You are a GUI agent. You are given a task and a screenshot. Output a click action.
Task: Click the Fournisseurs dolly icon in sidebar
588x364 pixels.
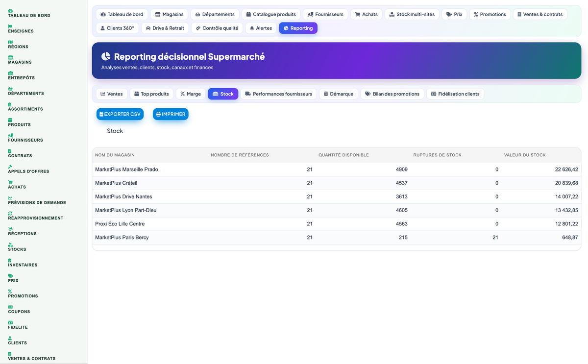tap(11, 135)
